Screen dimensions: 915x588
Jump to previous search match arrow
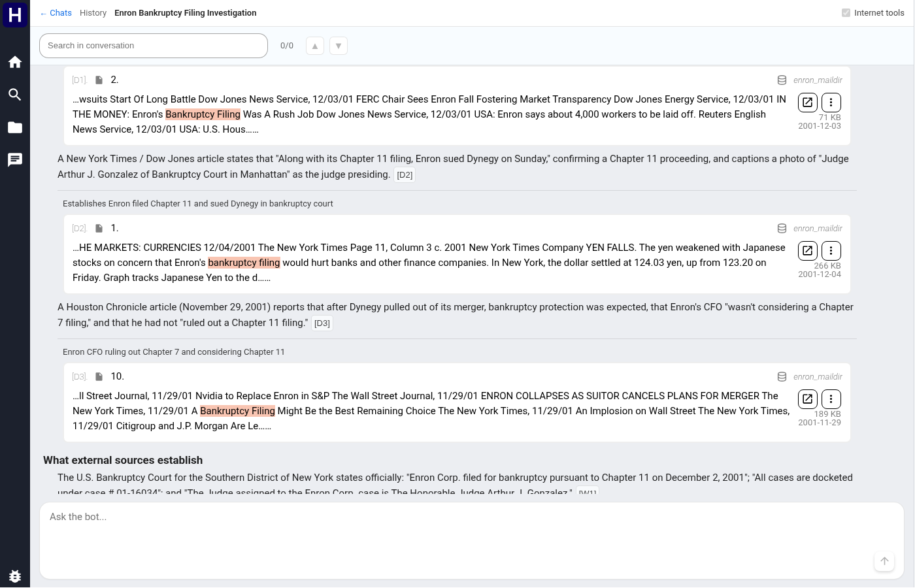(315, 46)
